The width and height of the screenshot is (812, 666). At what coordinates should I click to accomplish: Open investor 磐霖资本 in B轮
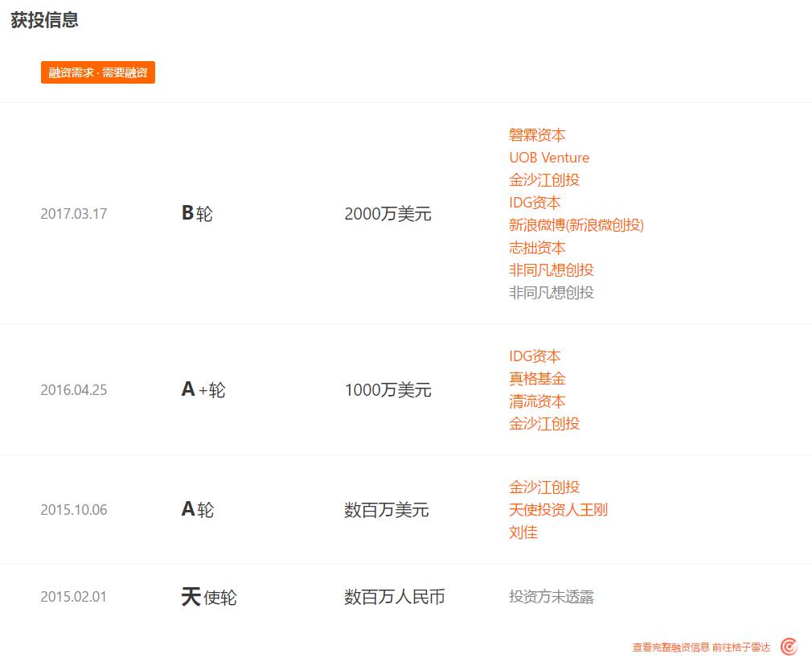click(537, 135)
